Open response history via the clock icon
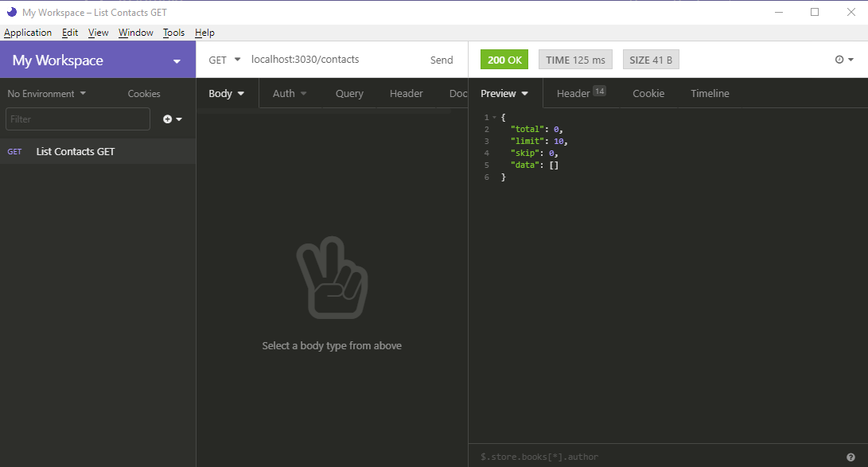The width and height of the screenshot is (868, 467). [x=838, y=59]
